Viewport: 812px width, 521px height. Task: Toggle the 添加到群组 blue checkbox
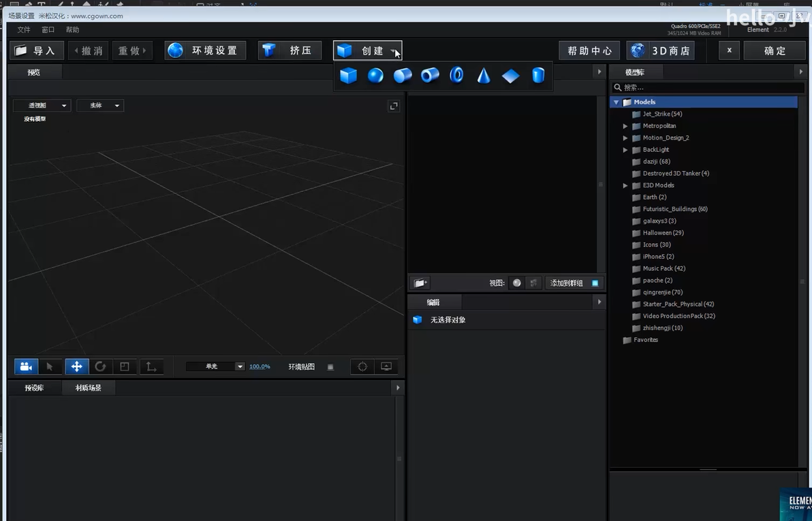(x=595, y=283)
